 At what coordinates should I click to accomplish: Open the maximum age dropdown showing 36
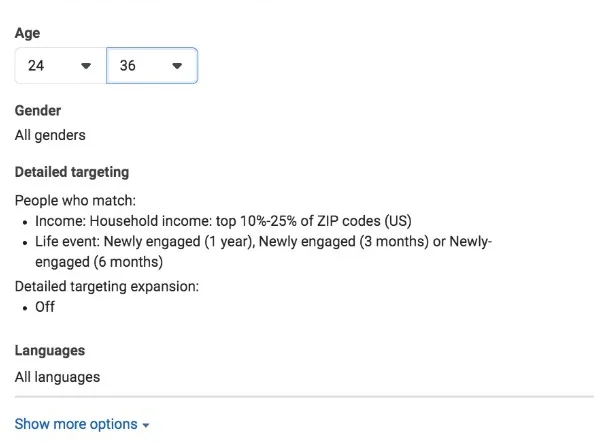pos(151,66)
